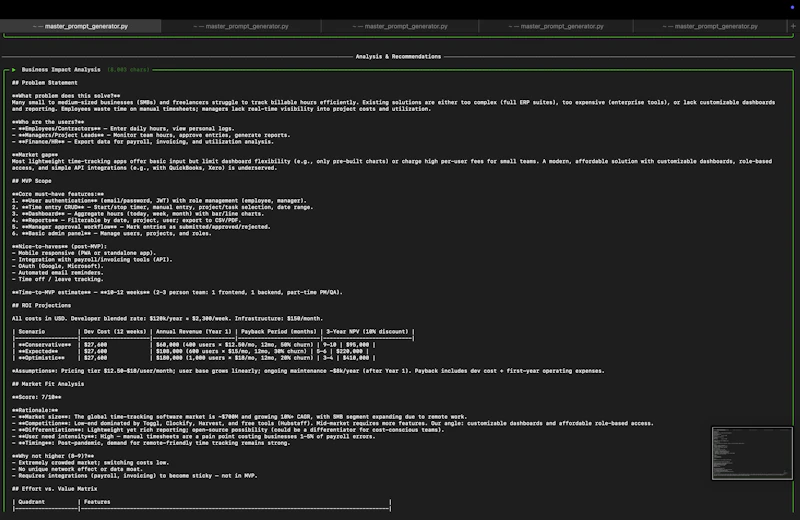800x520 pixels.
Task: Click the "Dev Cost (12 weeks)" column header
Action: (115, 332)
